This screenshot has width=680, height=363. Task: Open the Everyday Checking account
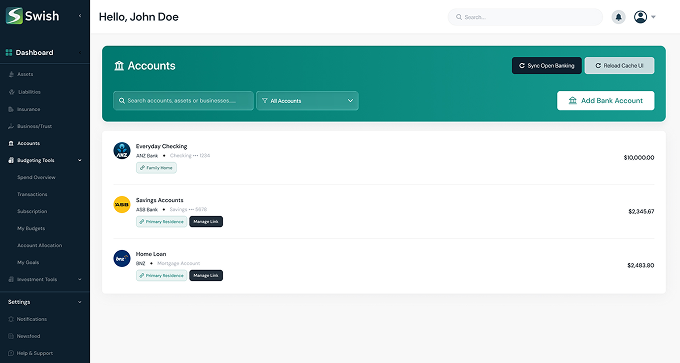click(161, 146)
